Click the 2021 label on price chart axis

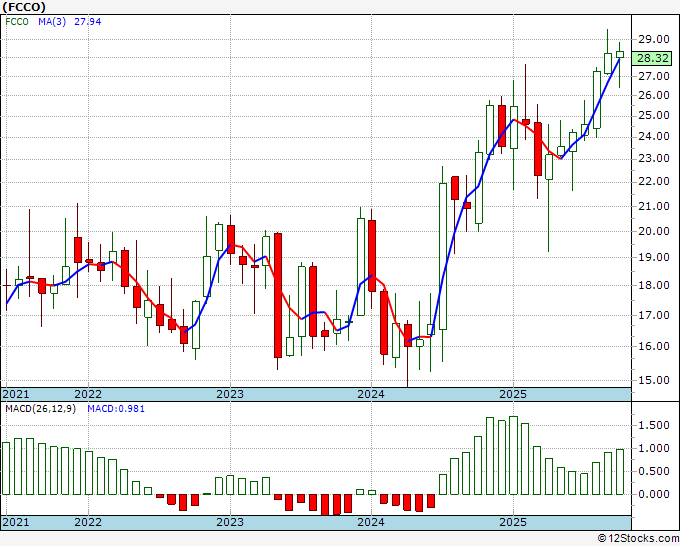(x=16, y=394)
